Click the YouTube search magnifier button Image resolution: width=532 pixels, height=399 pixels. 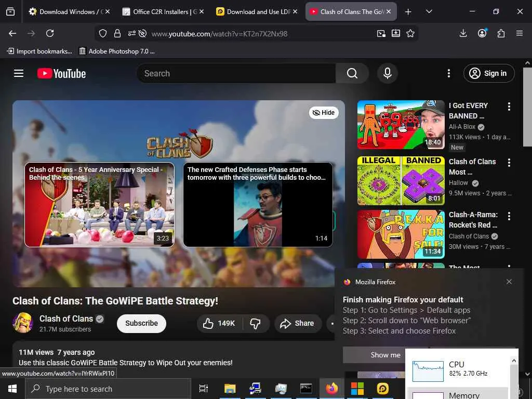(x=352, y=73)
